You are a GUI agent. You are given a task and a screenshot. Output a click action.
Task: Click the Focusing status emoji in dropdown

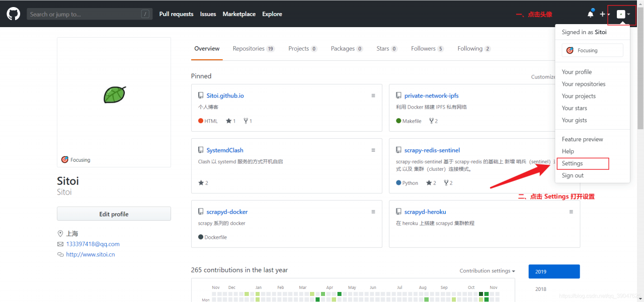point(570,50)
